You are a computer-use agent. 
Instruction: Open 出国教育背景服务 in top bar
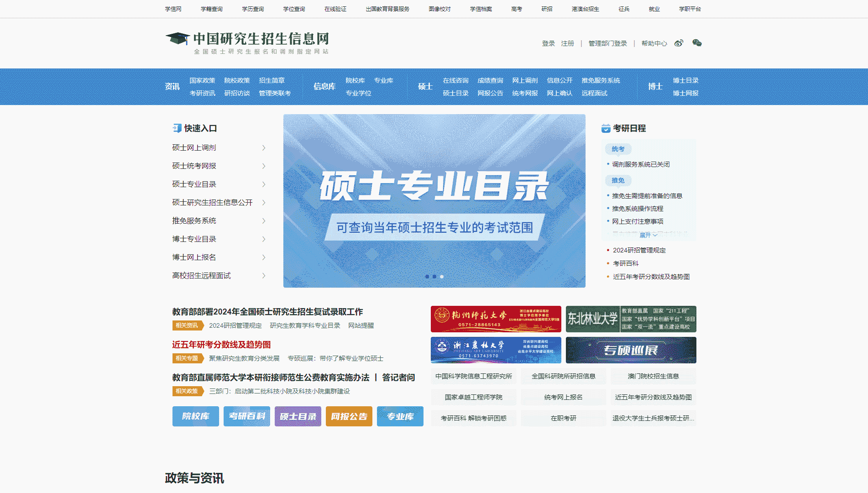click(387, 9)
